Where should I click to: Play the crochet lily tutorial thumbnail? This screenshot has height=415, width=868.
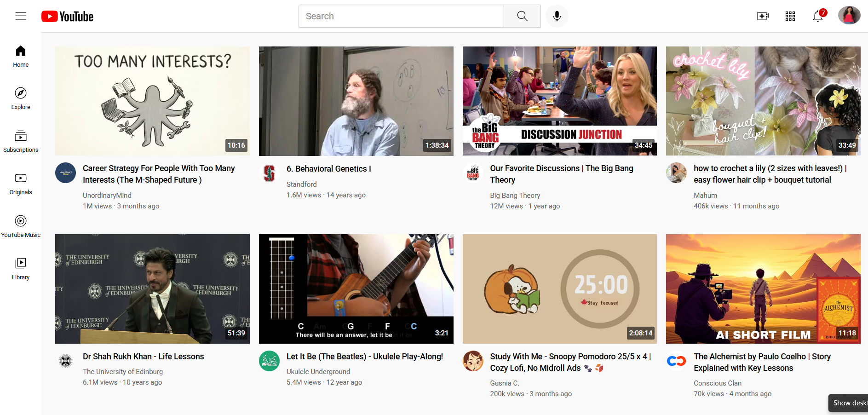763,101
